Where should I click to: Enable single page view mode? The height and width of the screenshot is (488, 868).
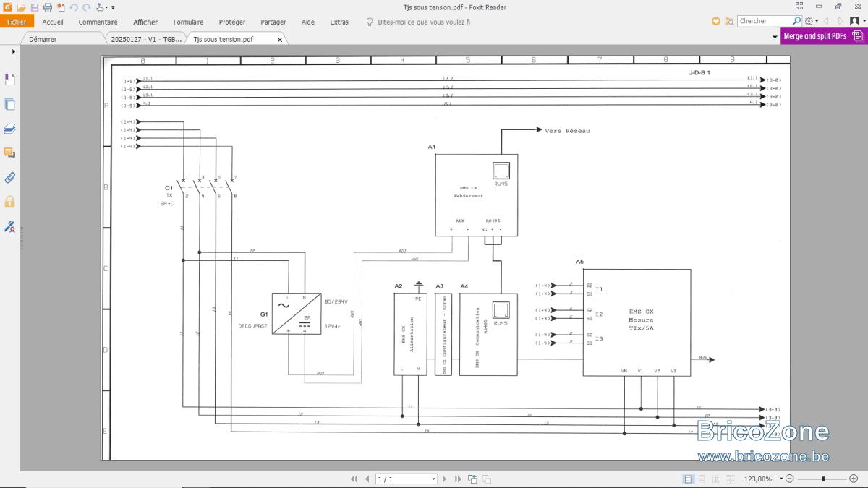tap(689, 479)
